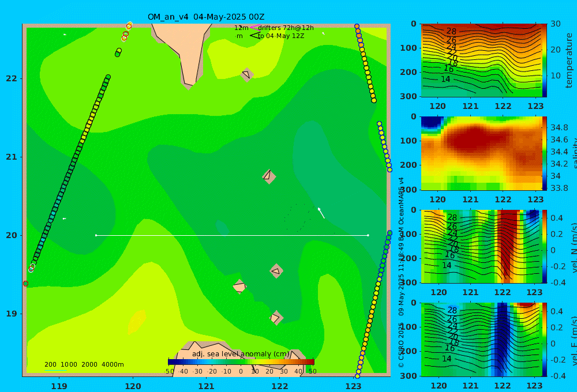
Task: Click the title 'OM_an_v4 04-May-2025 00Z'
Action: point(206,17)
